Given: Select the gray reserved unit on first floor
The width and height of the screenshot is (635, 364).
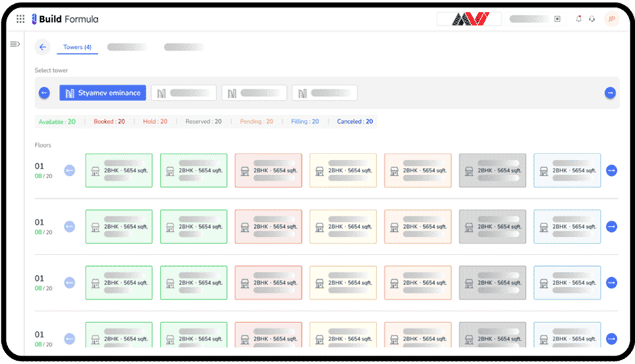Looking at the screenshot, I should pyautogui.click(x=492, y=171).
